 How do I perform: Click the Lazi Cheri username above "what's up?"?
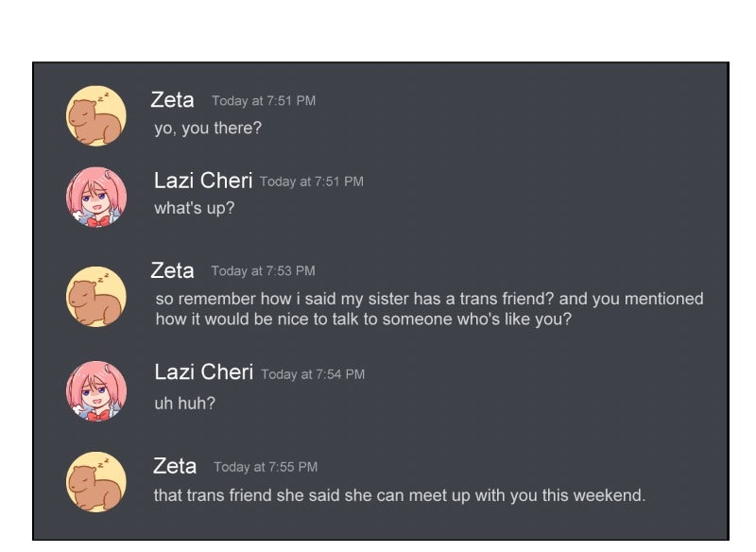(x=203, y=181)
